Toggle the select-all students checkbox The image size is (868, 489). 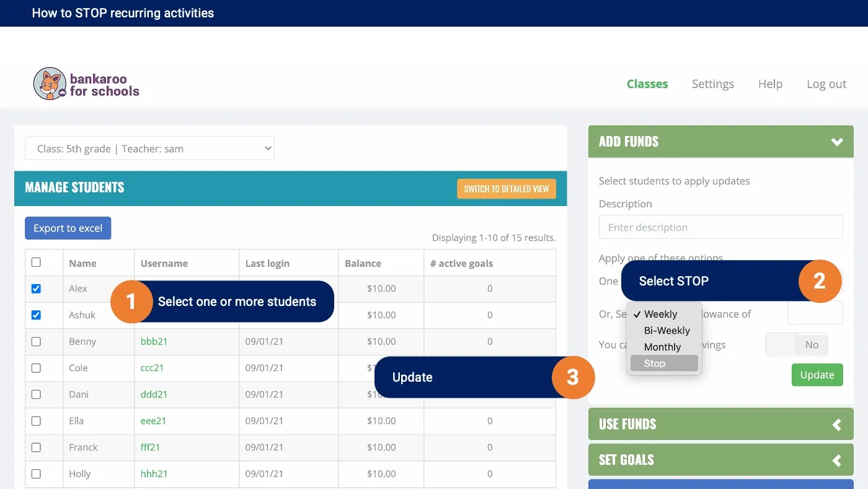click(x=36, y=262)
